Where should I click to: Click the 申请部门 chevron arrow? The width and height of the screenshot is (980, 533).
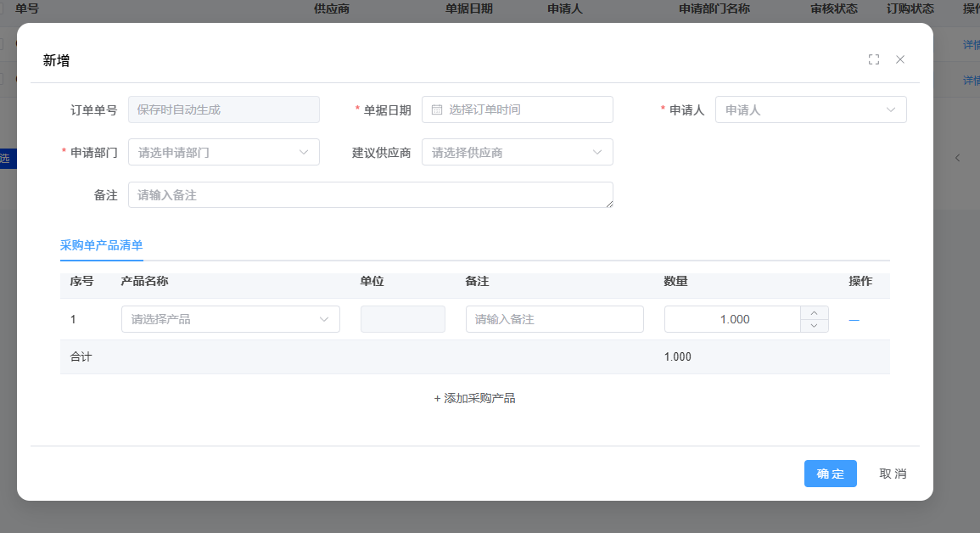pyautogui.click(x=304, y=153)
